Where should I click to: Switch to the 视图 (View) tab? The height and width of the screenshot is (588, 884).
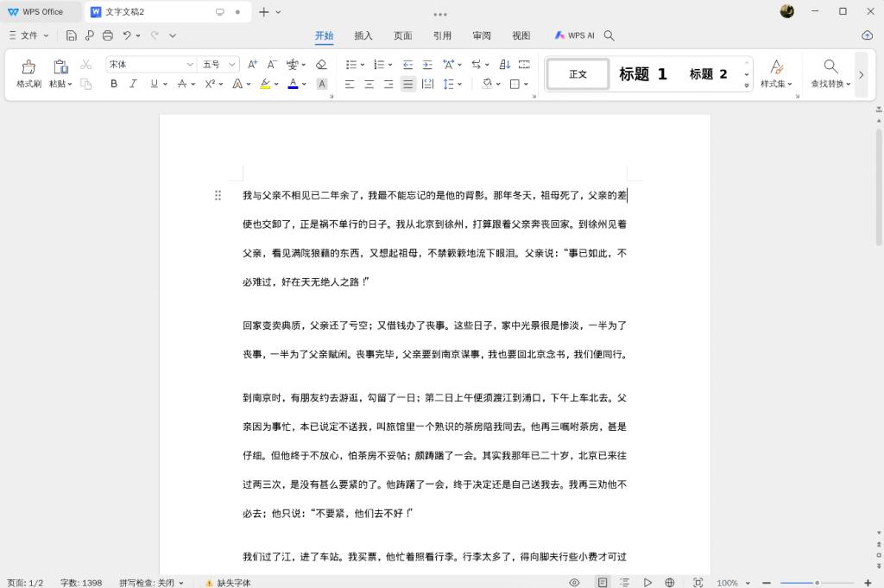[x=521, y=35]
